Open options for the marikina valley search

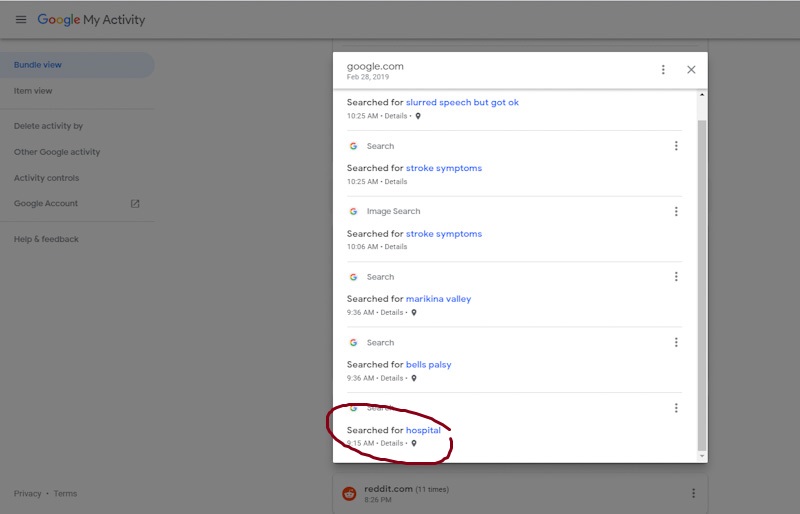pos(676,277)
